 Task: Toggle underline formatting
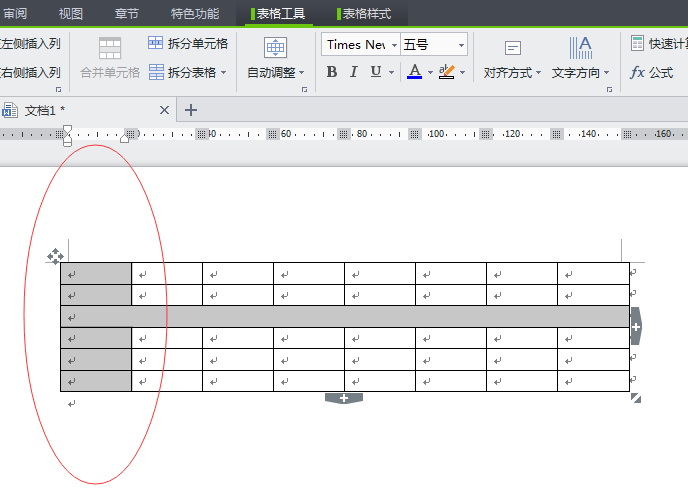tap(376, 71)
